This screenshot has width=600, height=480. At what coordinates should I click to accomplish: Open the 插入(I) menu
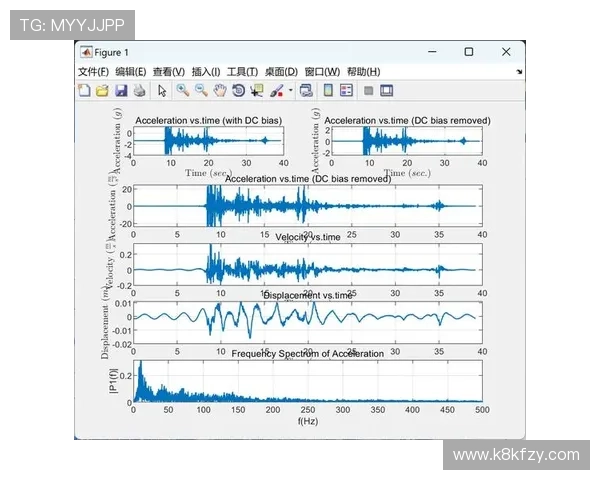point(206,72)
